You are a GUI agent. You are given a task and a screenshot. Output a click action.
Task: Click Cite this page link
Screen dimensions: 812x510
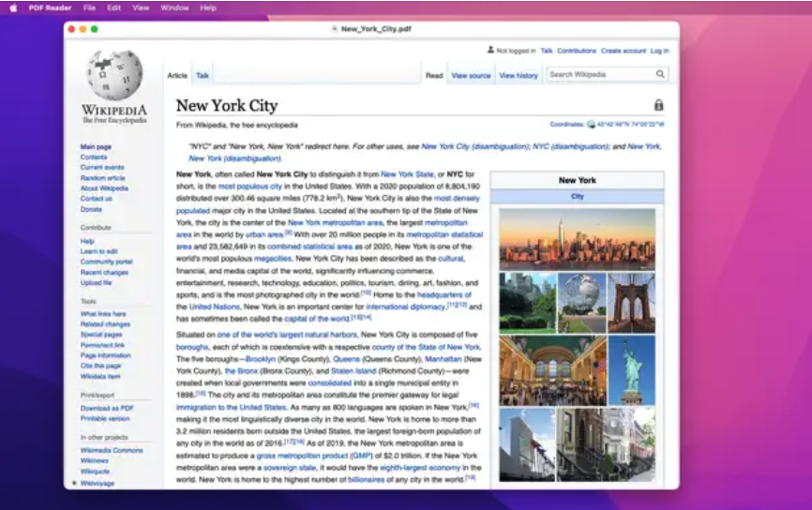click(x=100, y=366)
